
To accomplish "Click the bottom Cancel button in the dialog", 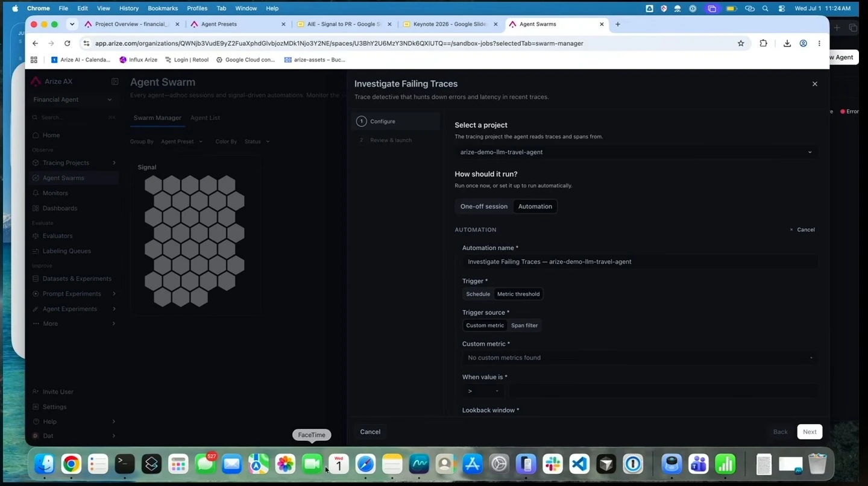I will [x=370, y=432].
